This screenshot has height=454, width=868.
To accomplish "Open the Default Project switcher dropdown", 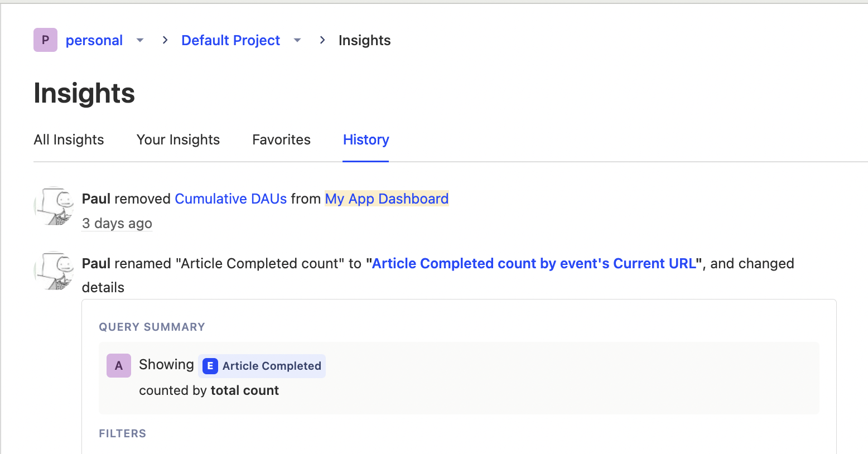I will tap(297, 40).
